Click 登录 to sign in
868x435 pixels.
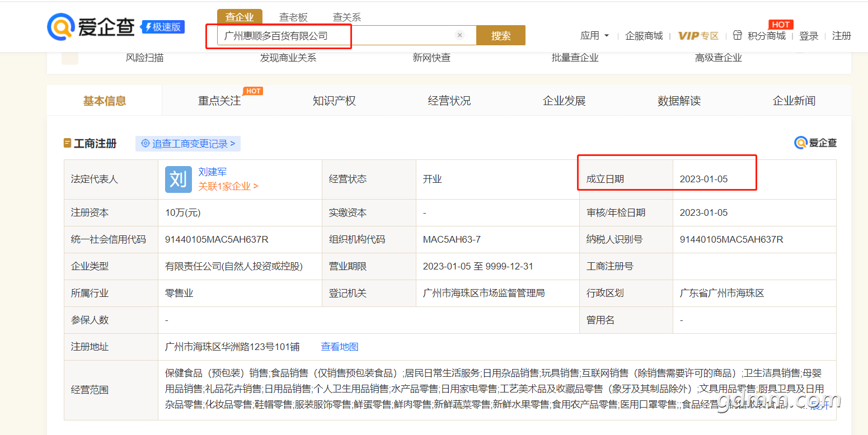click(x=809, y=36)
